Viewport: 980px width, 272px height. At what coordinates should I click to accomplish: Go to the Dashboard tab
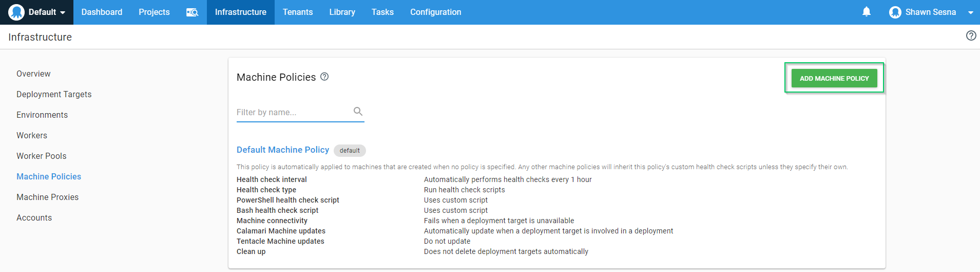tap(102, 12)
